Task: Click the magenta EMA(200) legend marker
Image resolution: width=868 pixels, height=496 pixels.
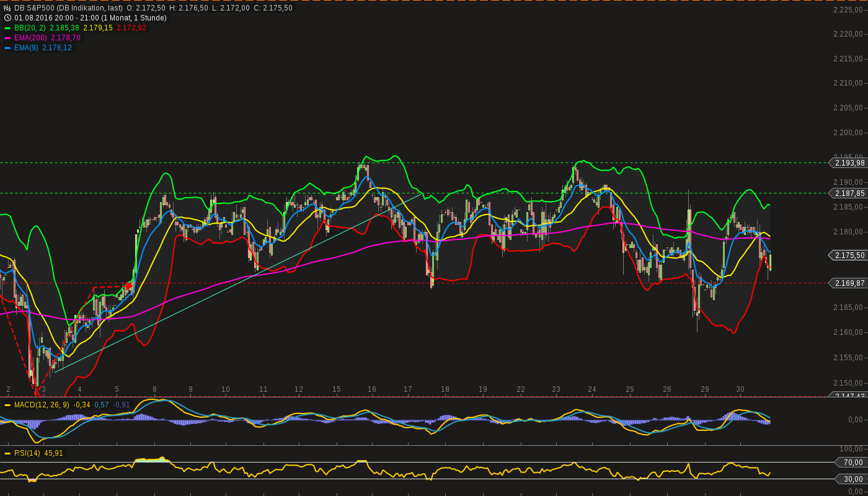Action: (7, 38)
